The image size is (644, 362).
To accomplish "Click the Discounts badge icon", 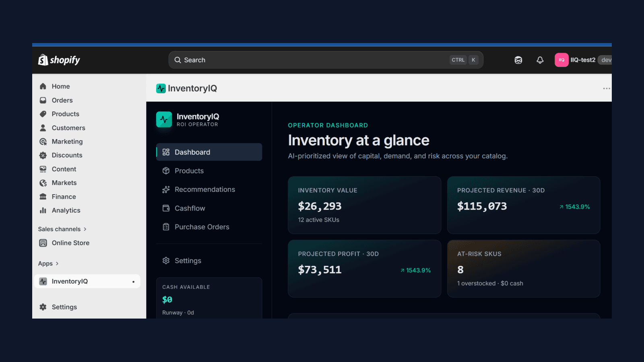I will point(43,155).
